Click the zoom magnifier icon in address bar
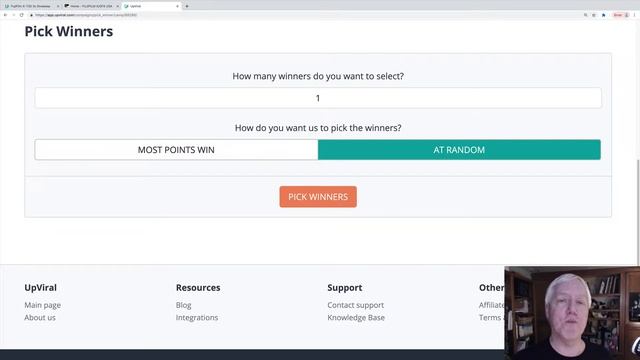The image size is (640, 360). [x=585, y=15]
